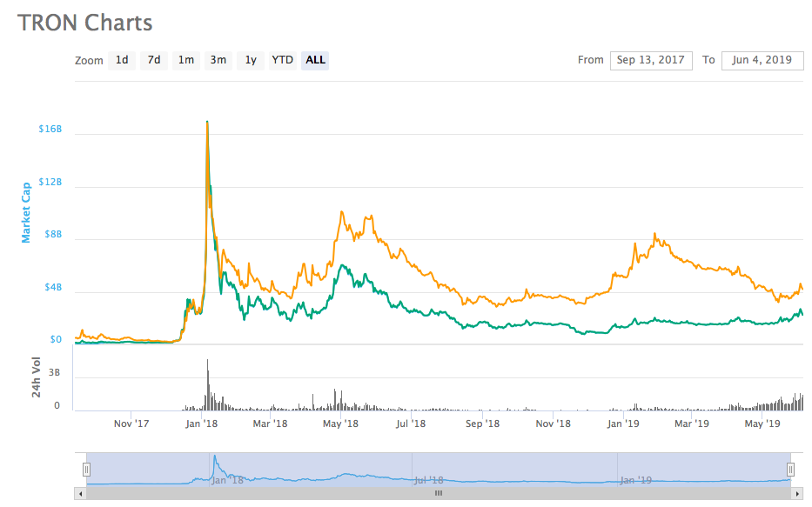Switch chart zoom to 1y

click(x=251, y=61)
